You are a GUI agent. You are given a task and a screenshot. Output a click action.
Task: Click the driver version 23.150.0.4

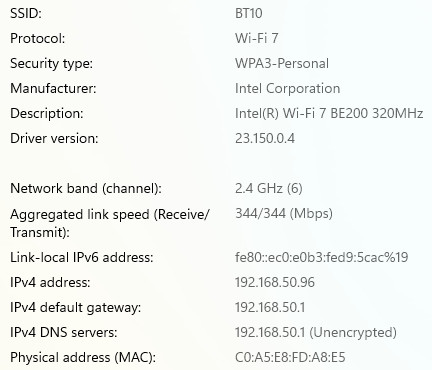(x=265, y=138)
